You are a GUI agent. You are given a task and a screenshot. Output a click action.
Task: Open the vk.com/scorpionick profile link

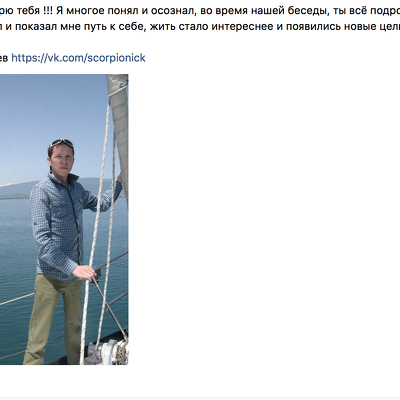[78, 58]
